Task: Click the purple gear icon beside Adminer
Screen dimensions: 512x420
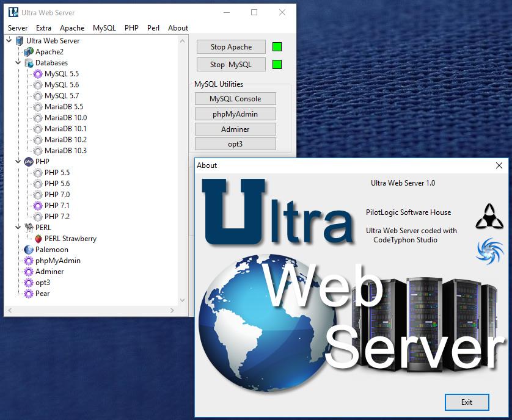Action: [x=29, y=272]
